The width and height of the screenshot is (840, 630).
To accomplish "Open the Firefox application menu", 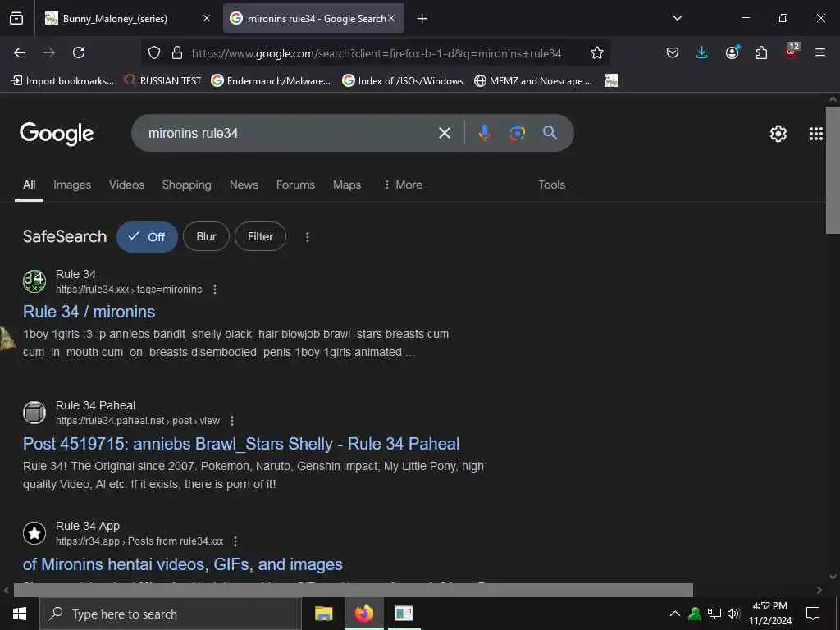I will (820, 52).
